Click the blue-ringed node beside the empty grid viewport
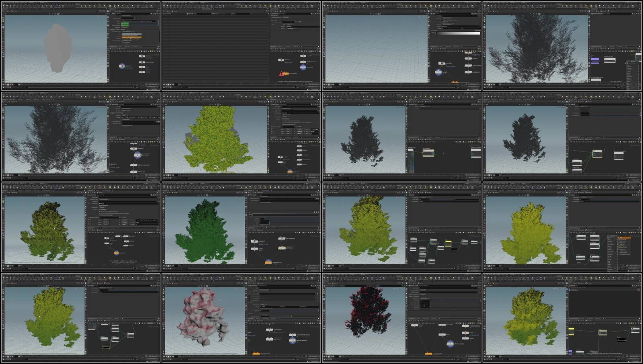The image size is (643, 364). [x=438, y=72]
